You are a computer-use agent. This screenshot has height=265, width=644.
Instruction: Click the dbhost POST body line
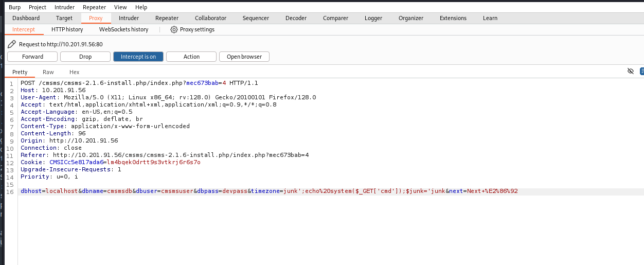click(269, 191)
